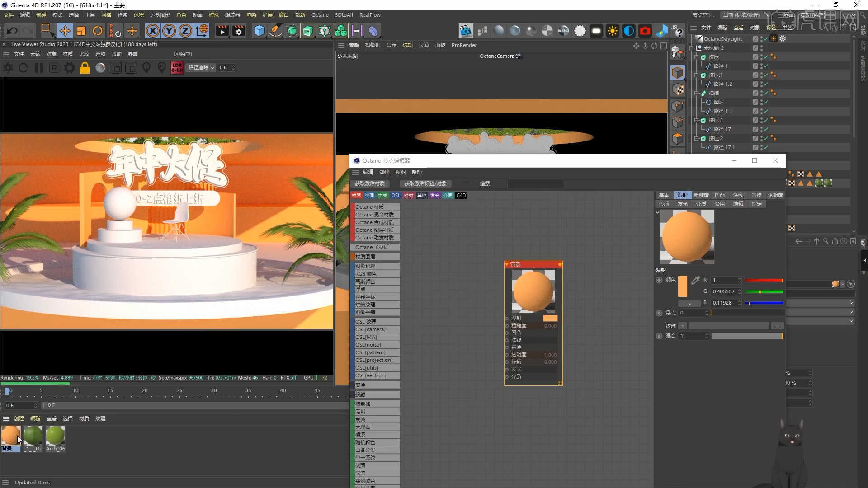Open the 路径追踪 kernel dropdown

(201, 67)
